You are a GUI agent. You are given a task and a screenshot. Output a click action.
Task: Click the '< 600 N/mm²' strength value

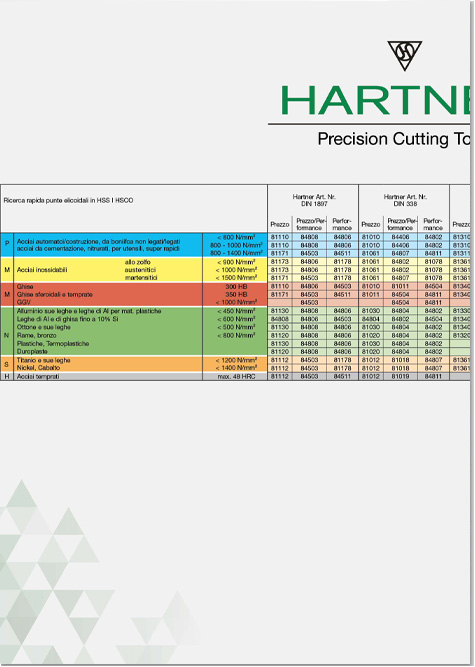click(236, 319)
